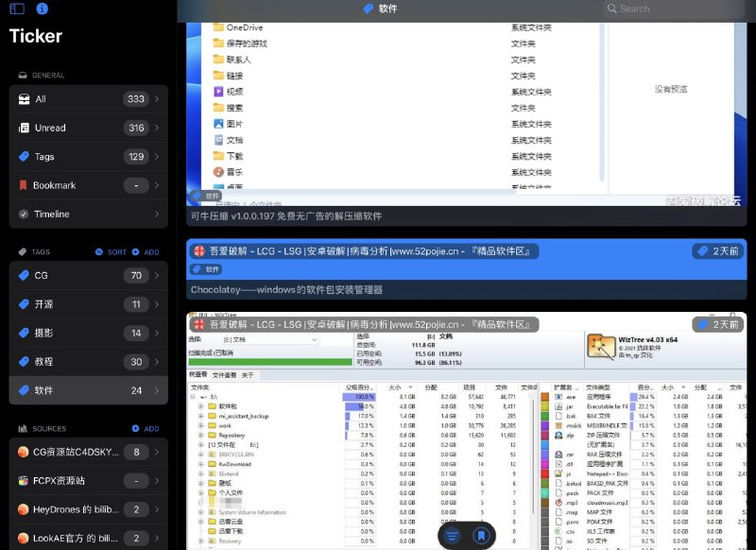Open the 可牛压缩 file explorer screenshot thumbnail
The width and height of the screenshot is (756, 550).
click(466, 114)
